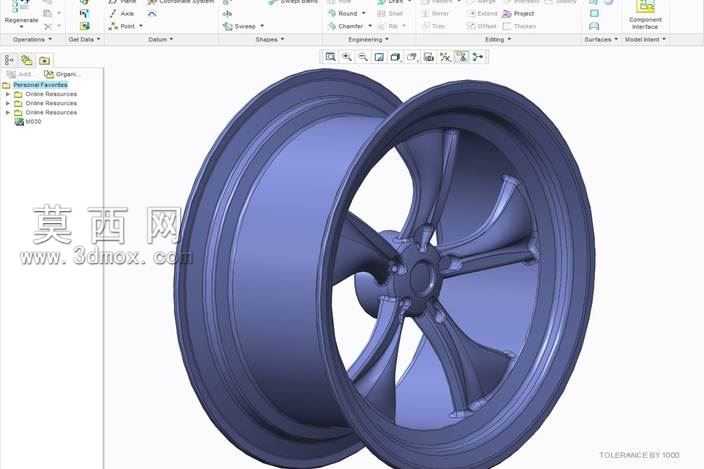The image size is (704, 469).
Task: Select the Rib tool
Action: pos(388,26)
